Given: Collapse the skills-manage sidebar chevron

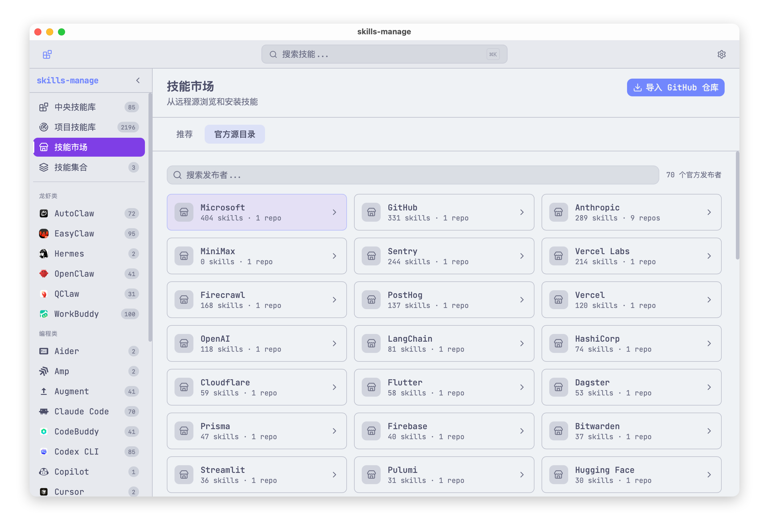Looking at the screenshot, I should [x=138, y=80].
